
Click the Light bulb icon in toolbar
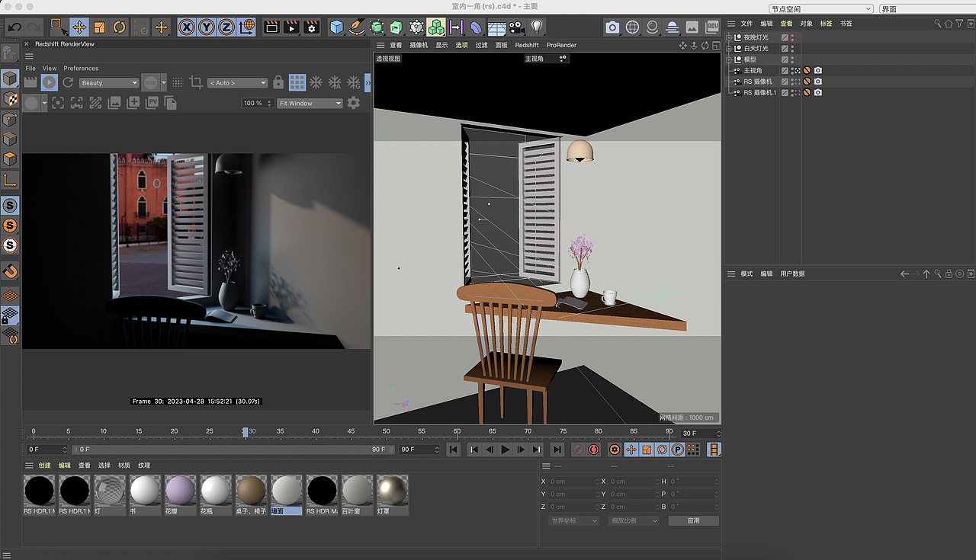coord(537,27)
